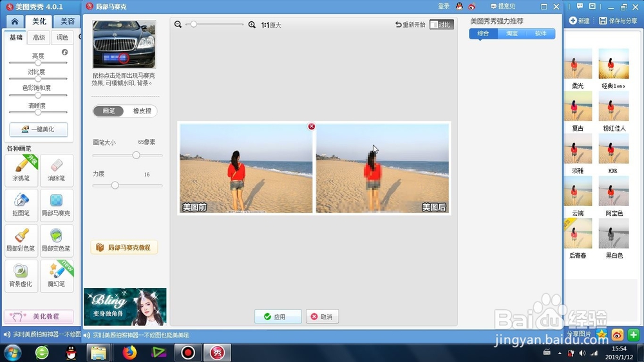Open the file explorer taskbar icon
The width and height of the screenshot is (644, 362).
pyautogui.click(x=99, y=352)
